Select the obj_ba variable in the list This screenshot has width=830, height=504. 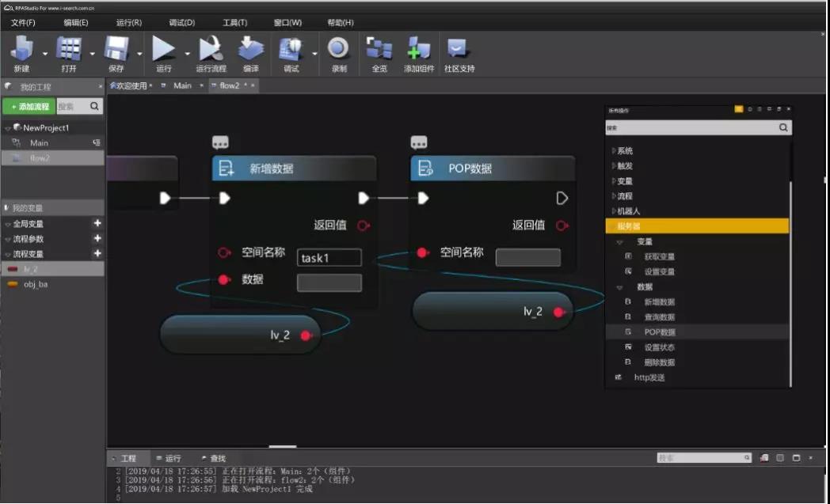click(x=36, y=284)
